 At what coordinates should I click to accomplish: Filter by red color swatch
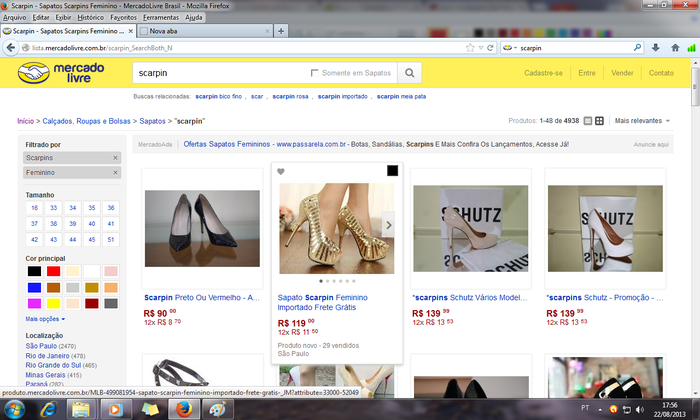point(54,271)
